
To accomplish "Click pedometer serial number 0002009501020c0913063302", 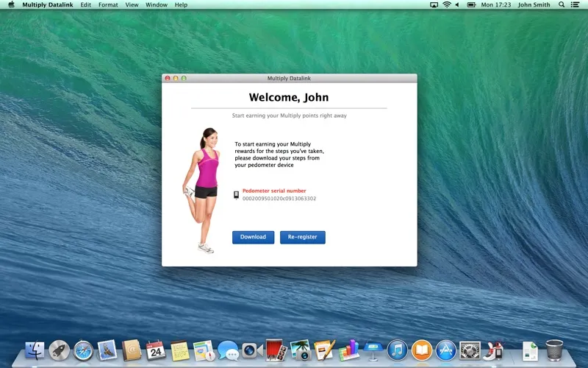I will 279,198.
